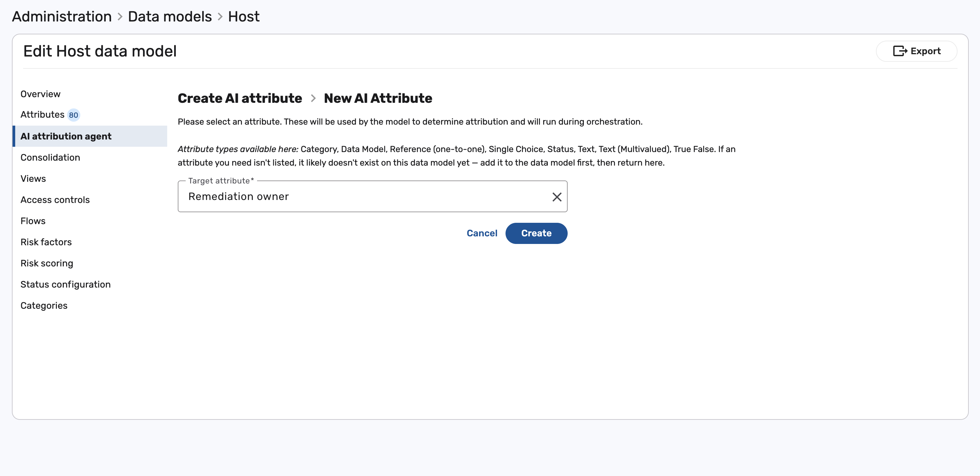Open Consolidation settings
The image size is (980, 476).
[x=50, y=158]
